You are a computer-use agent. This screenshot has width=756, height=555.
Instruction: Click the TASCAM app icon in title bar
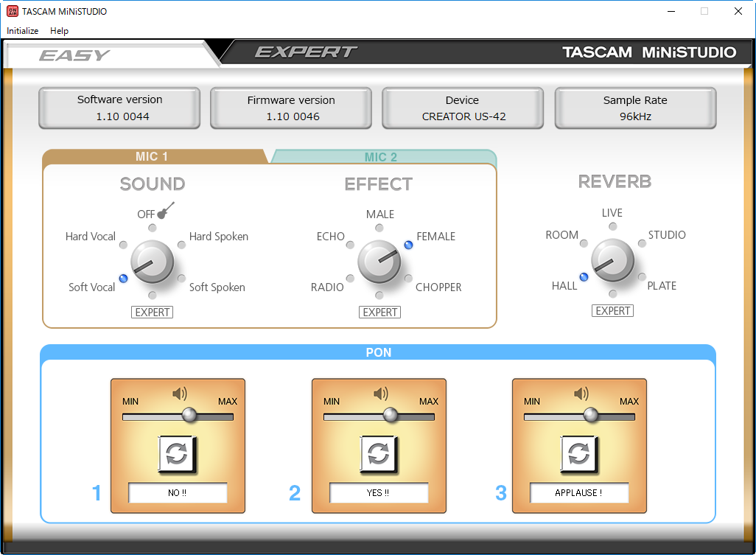point(12,11)
